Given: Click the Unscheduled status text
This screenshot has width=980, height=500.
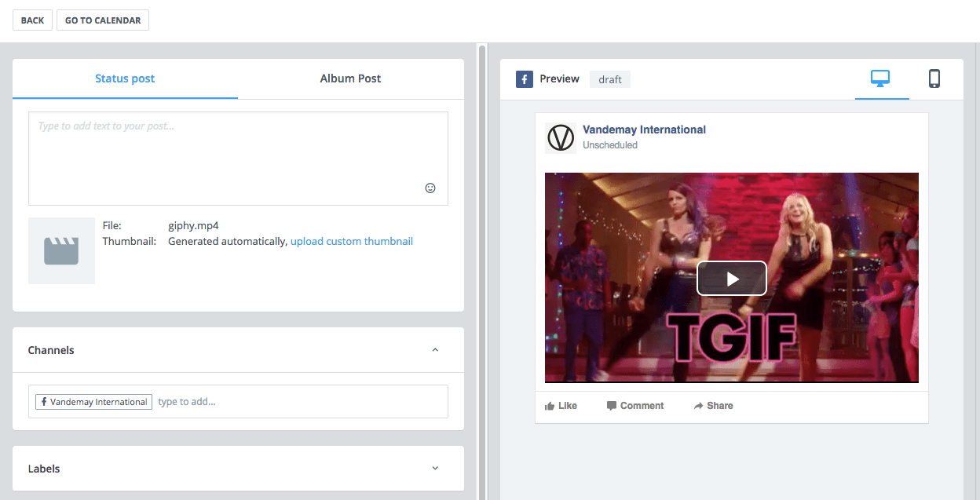Looking at the screenshot, I should pos(610,145).
